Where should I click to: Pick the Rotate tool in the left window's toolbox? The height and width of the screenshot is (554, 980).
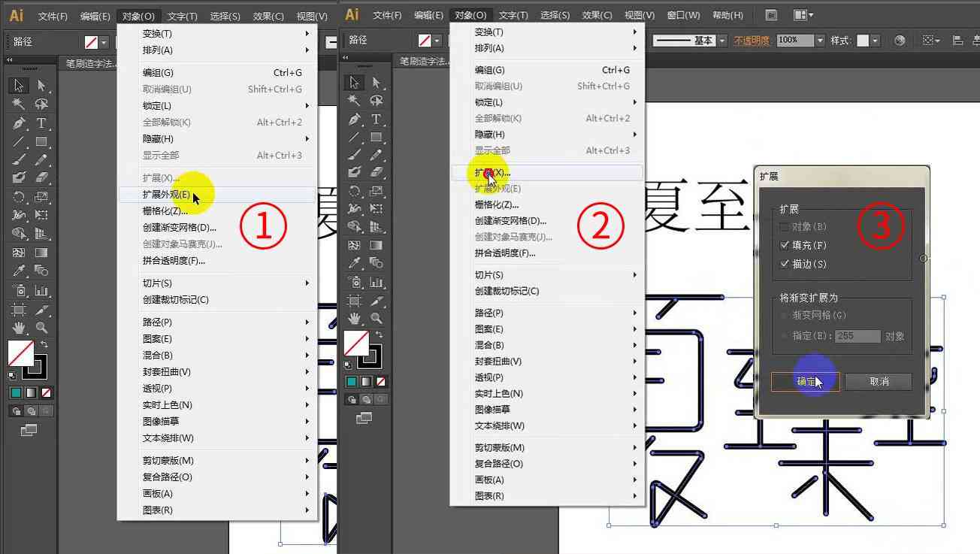tap(19, 197)
